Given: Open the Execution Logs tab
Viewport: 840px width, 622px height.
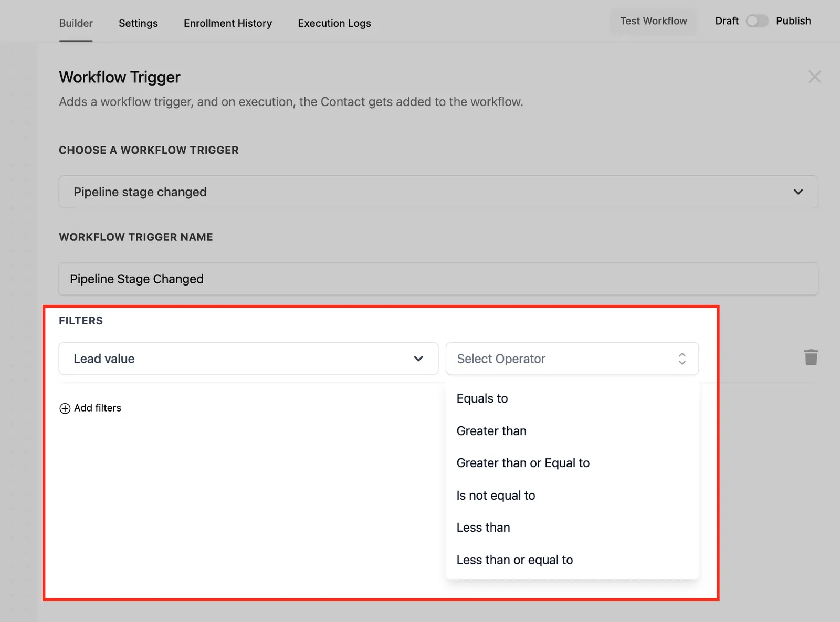Looking at the screenshot, I should 334,23.
